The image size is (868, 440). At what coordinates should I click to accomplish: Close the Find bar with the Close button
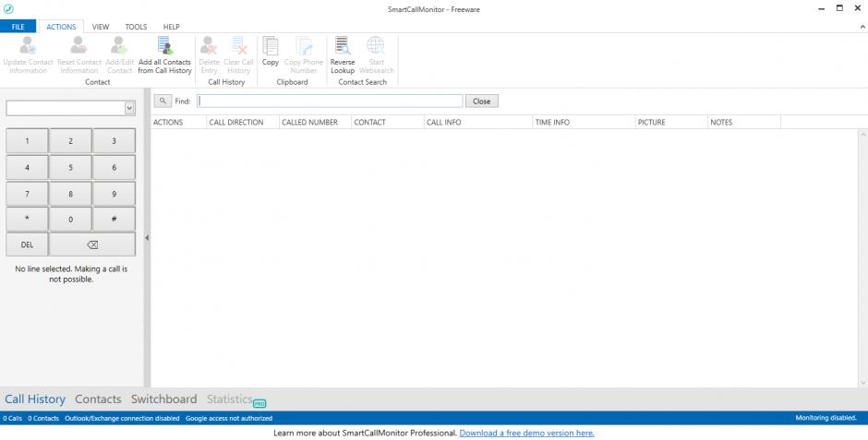[481, 101]
